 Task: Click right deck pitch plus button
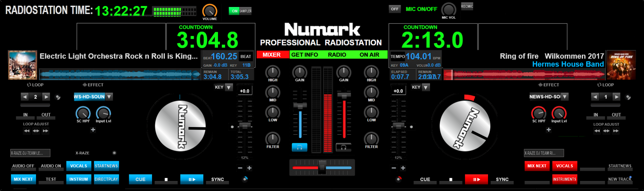click(x=403, y=168)
